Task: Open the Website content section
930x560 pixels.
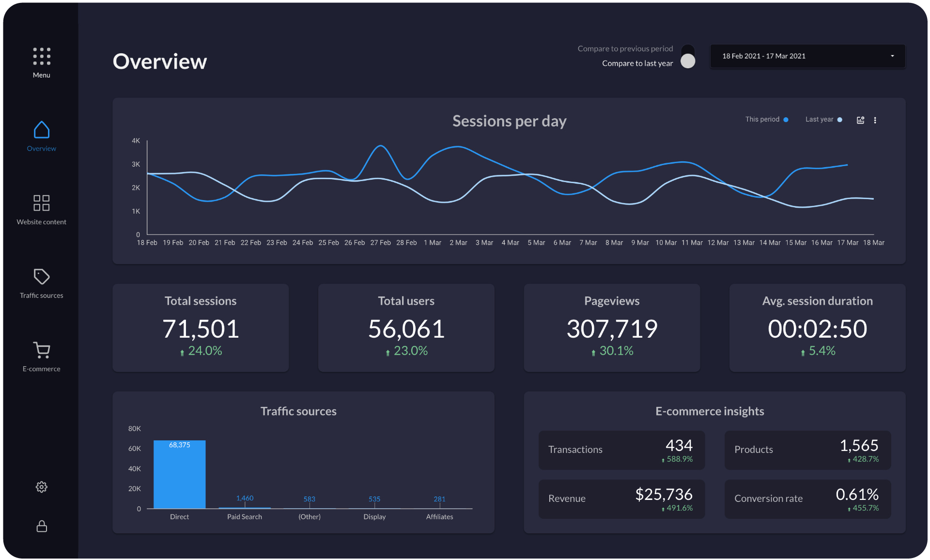Action: pos(42,202)
